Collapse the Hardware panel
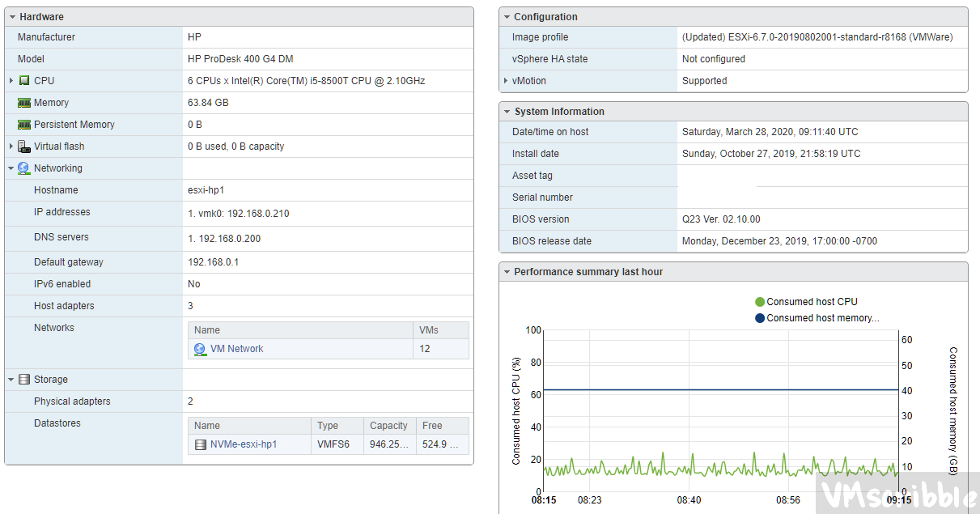 tap(12, 17)
